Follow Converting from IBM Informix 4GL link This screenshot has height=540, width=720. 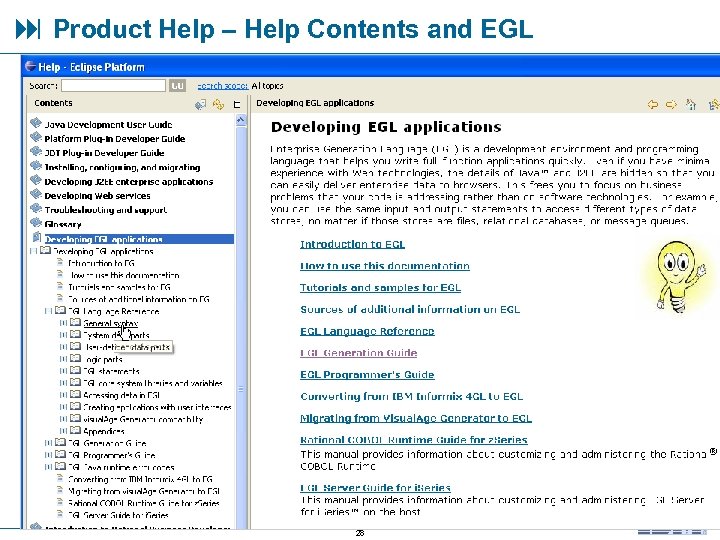(411, 396)
